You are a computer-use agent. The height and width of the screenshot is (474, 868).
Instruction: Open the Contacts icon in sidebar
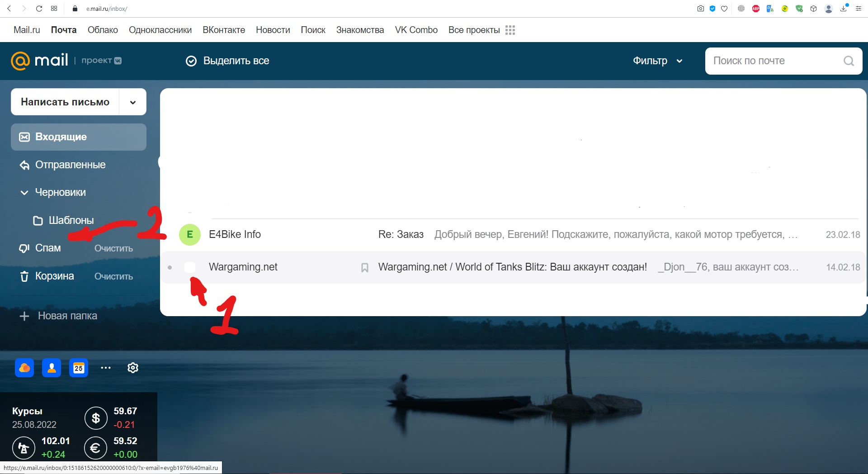point(52,368)
